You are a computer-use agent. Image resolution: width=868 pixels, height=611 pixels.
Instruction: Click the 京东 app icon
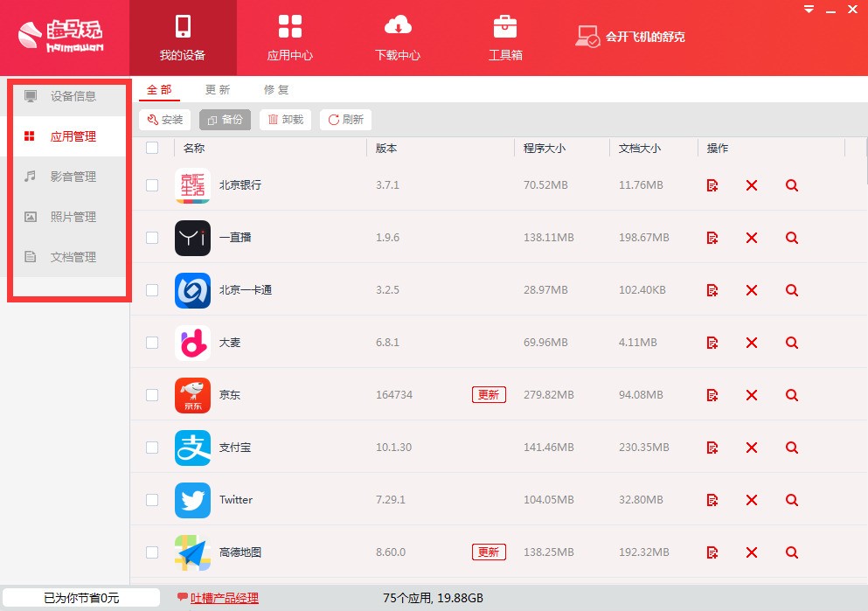coord(192,395)
